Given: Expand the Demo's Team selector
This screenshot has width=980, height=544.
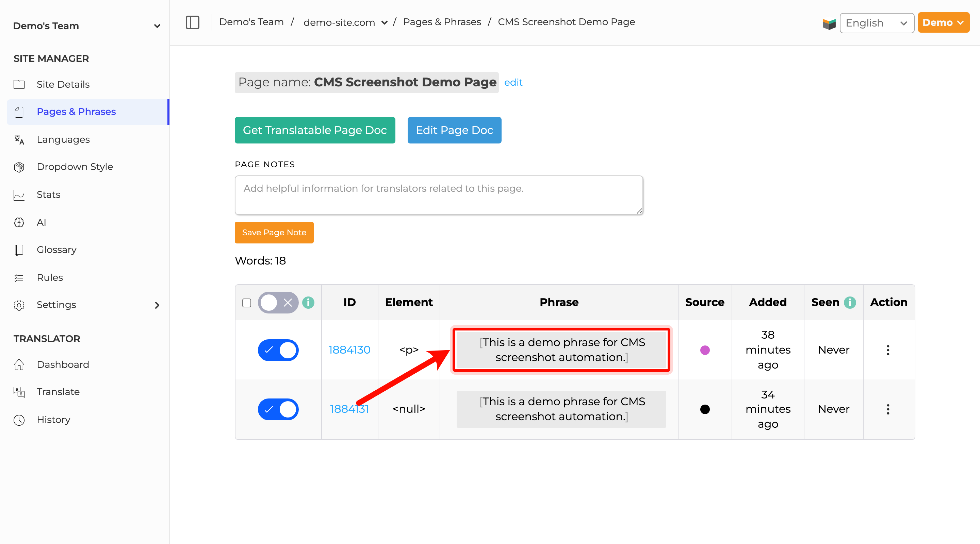Looking at the screenshot, I should coord(86,26).
